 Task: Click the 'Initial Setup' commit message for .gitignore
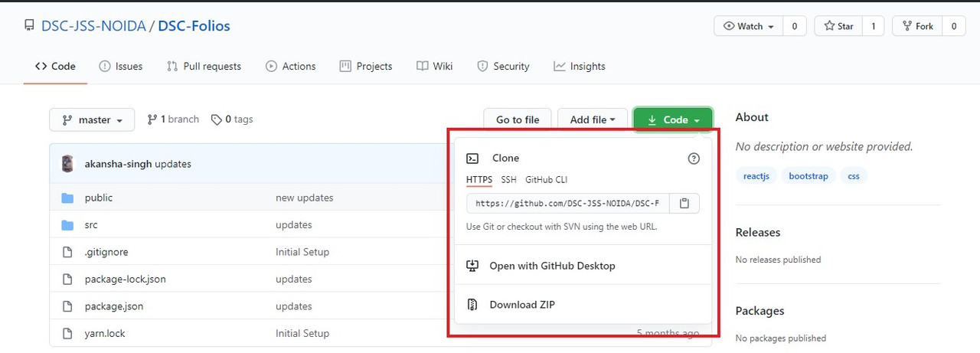click(302, 252)
